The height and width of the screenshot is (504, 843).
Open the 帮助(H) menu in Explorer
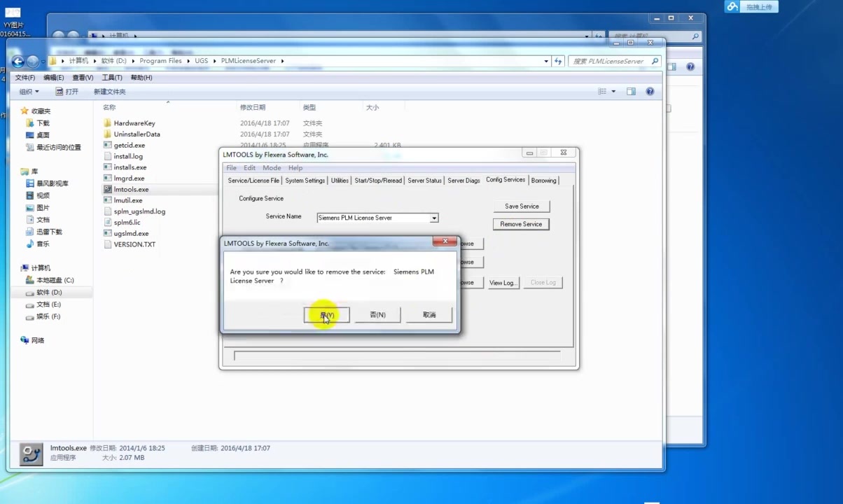pos(141,78)
